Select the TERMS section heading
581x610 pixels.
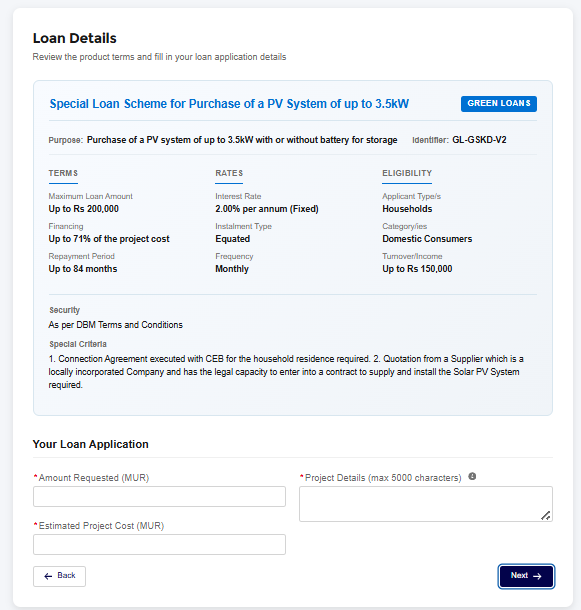click(63, 173)
